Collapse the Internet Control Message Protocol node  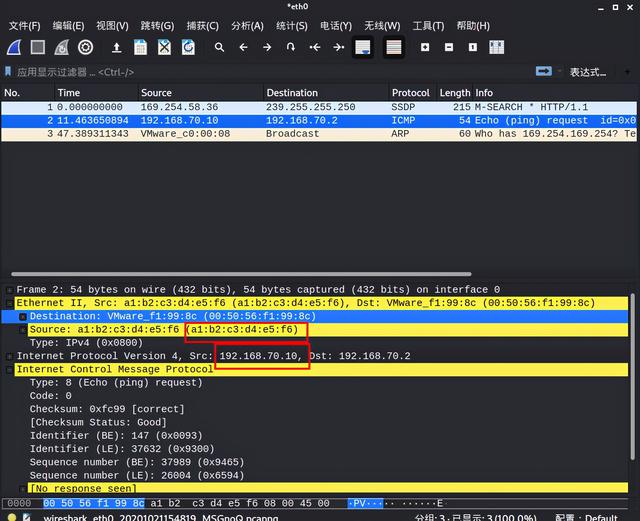pyautogui.click(x=9, y=370)
